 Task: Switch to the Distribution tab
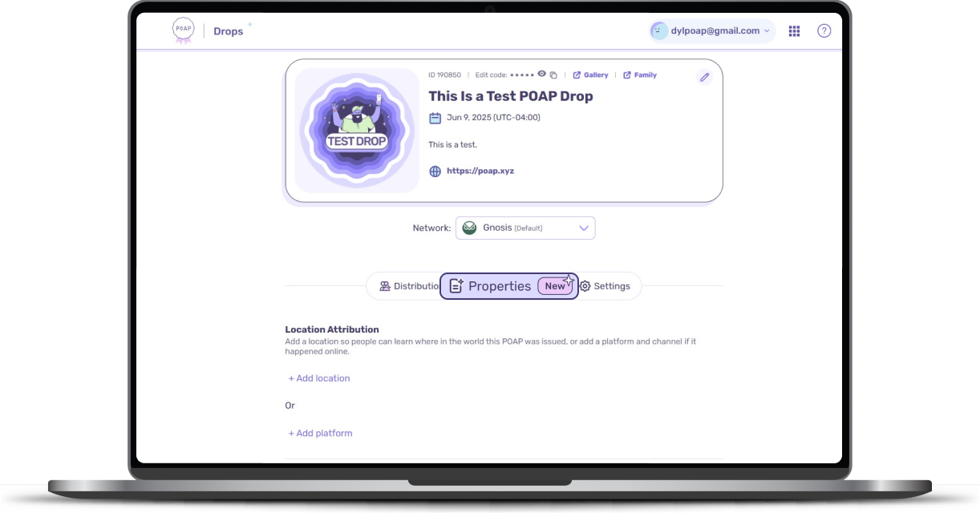pos(409,286)
